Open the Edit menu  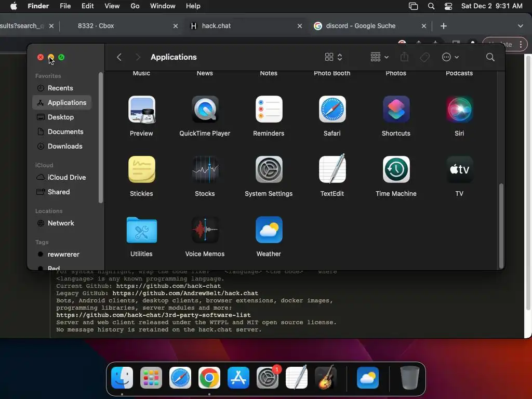(x=87, y=6)
